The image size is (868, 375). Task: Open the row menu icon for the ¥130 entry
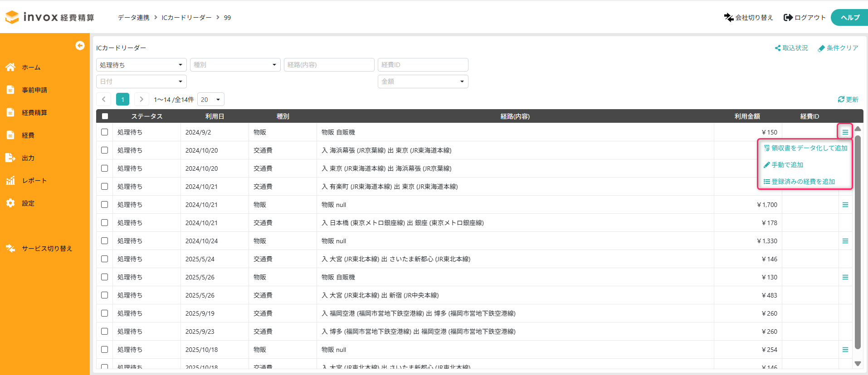(845, 277)
